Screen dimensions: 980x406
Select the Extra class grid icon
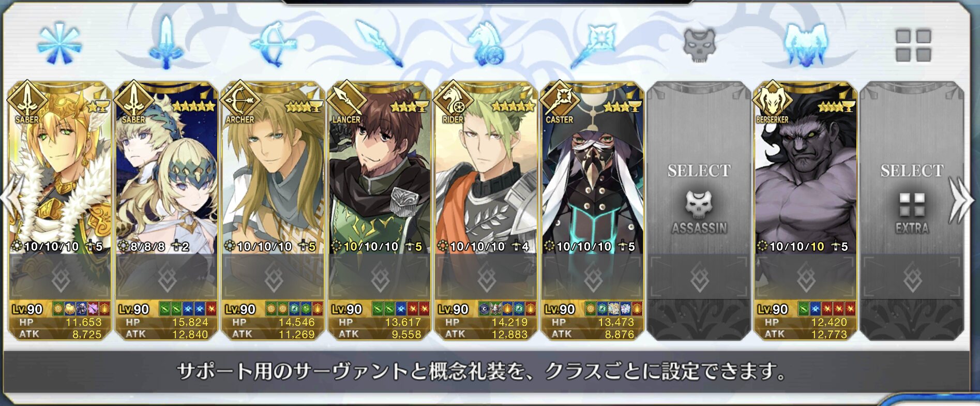pyautogui.click(x=913, y=46)
